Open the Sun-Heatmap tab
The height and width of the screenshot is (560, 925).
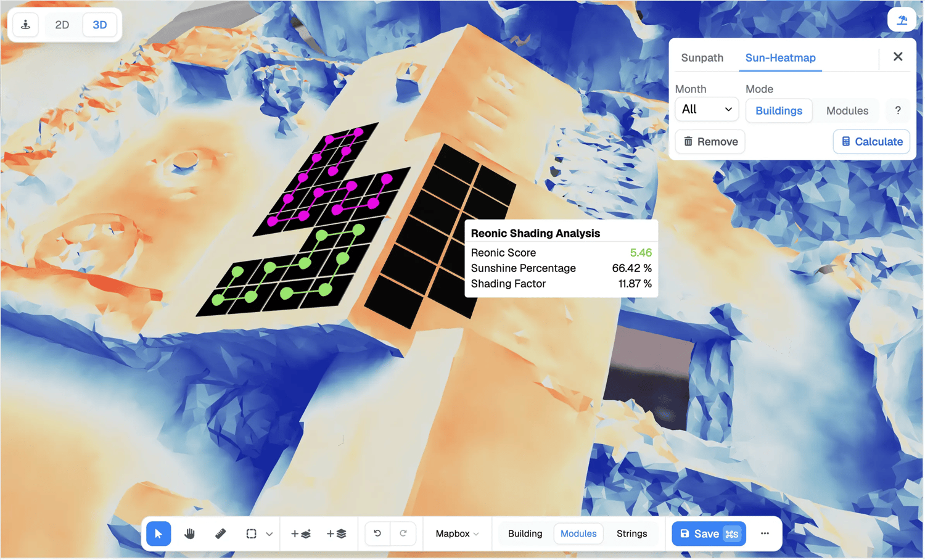pyautogui.click(x=780, y=57)
